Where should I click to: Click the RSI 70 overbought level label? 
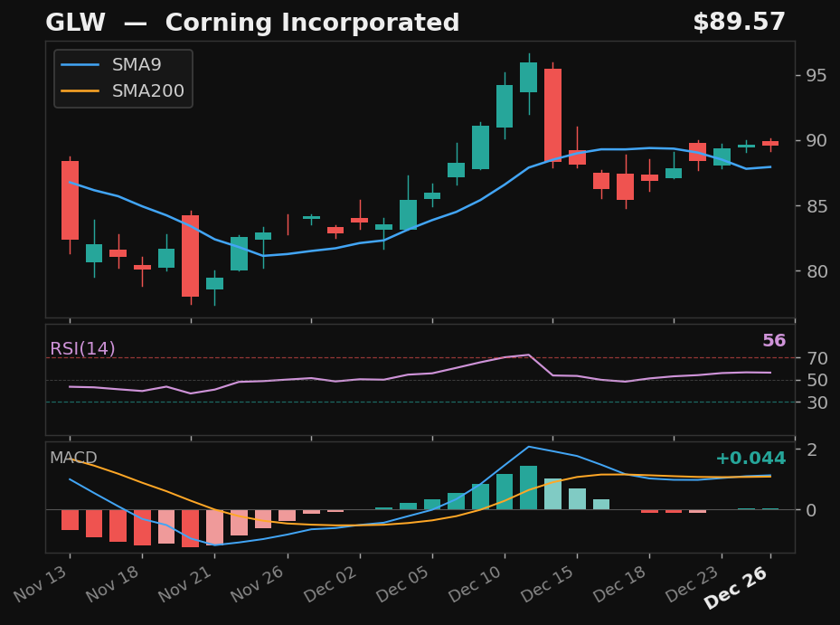tap(816, 357)
